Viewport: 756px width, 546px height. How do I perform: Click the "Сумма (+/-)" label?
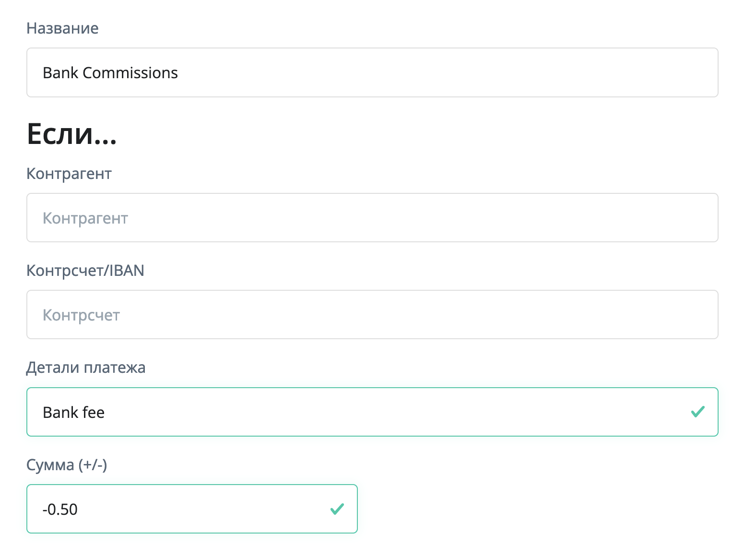point(67,465)
